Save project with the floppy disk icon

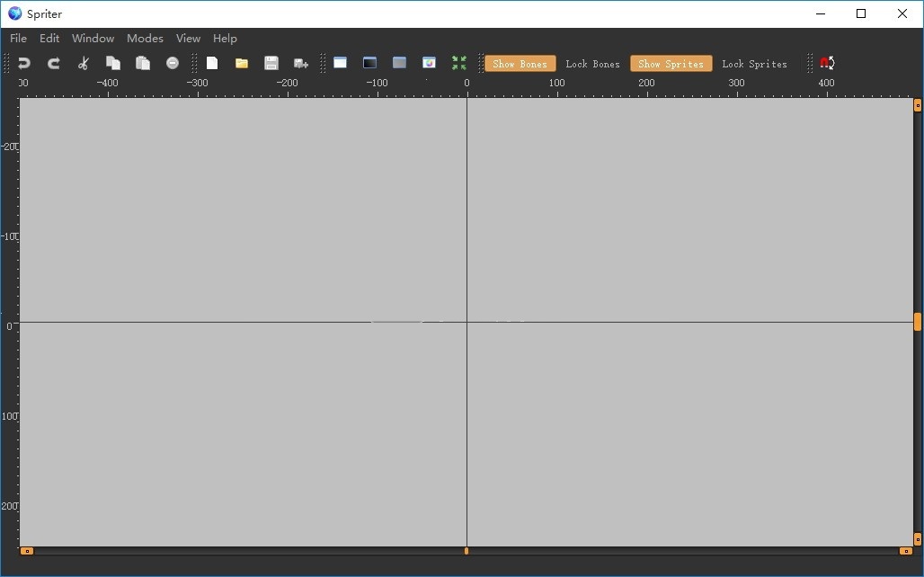pos(271,63)
